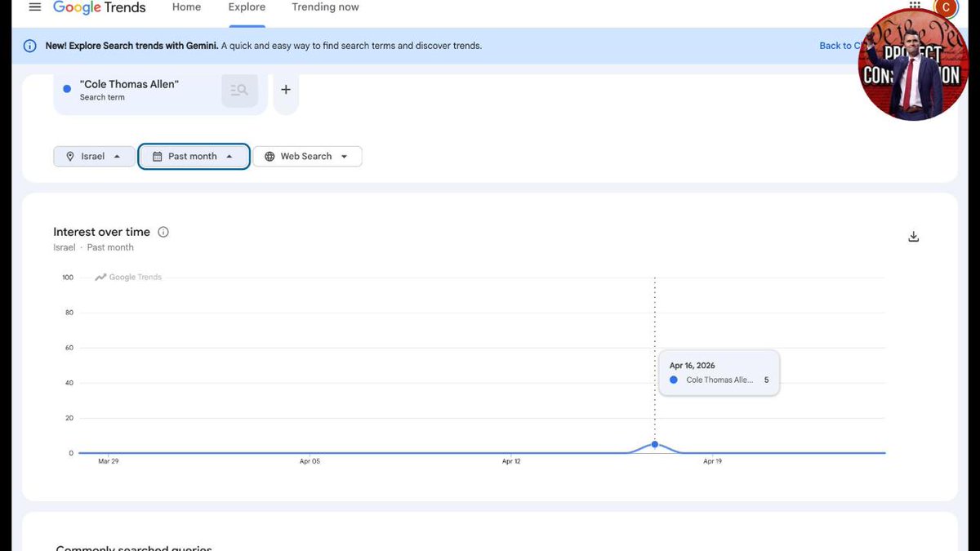Open the Web Search type dropdown

[307, 156]
